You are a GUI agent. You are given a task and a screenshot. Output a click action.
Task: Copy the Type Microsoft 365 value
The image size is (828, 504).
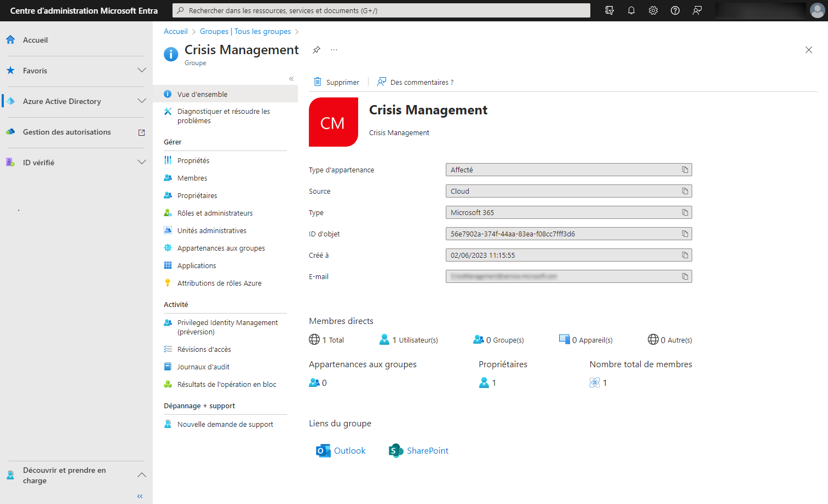point(685,212)
